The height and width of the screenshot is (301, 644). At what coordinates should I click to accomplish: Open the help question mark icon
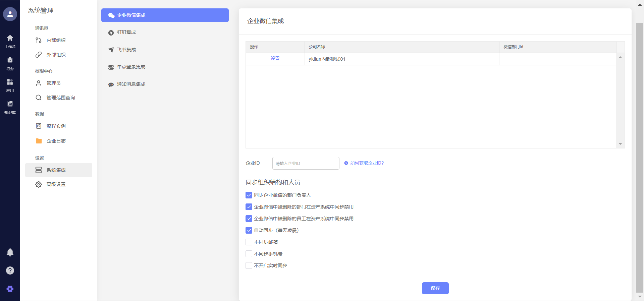tap(10, 270)
